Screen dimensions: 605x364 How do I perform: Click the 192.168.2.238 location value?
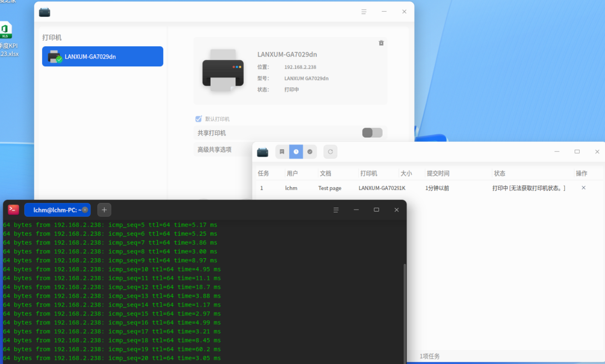point(300,67)
